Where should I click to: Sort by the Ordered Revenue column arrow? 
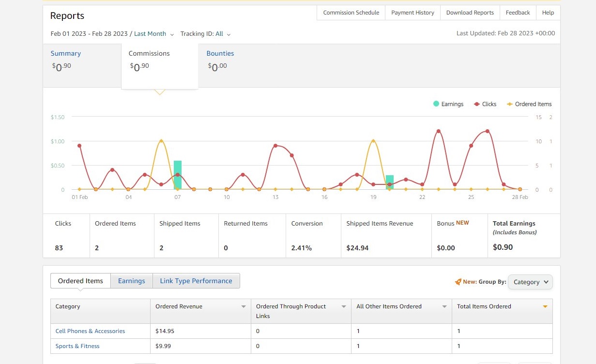[x=243, y=307]
